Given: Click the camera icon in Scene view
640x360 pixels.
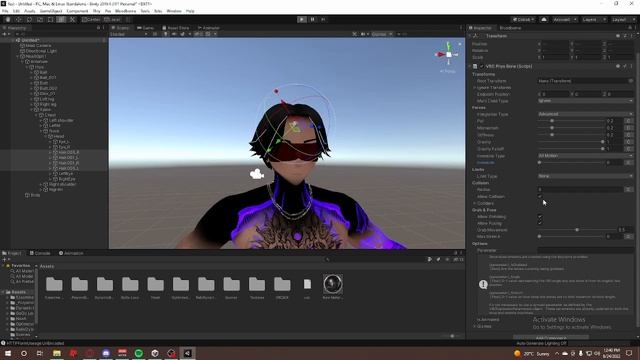Looking at the screenshot, I should click(x=257, y=174).
